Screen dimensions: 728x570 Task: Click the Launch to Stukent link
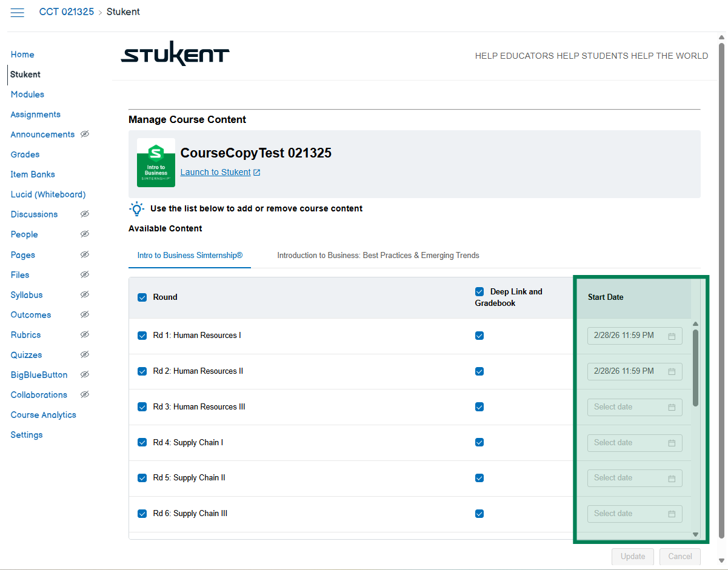pyautogui.click(x=215, y=173)
